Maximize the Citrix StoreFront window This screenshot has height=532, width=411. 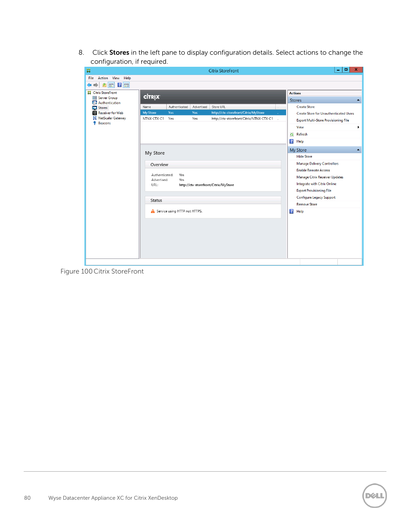pyautogui.click(x=346, y=70)
